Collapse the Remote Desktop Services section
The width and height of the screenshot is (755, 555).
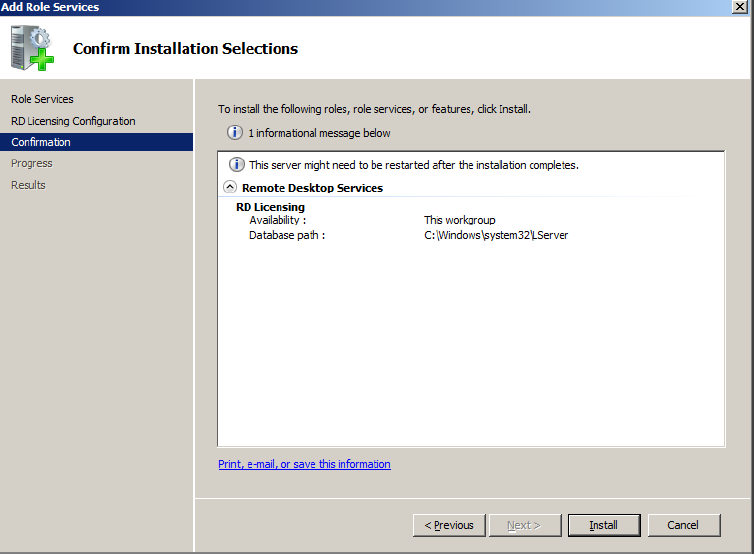pyautogui.click(x=230, y=187)
